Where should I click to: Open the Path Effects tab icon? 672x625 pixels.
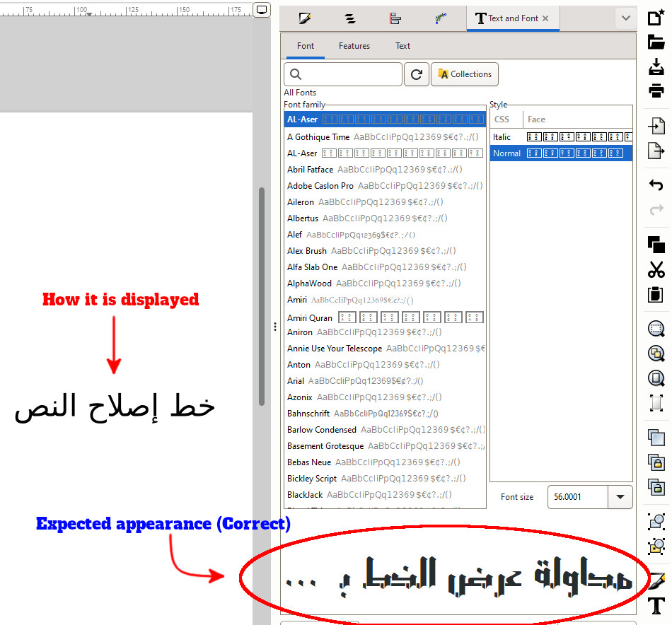(x=441, y=18)
